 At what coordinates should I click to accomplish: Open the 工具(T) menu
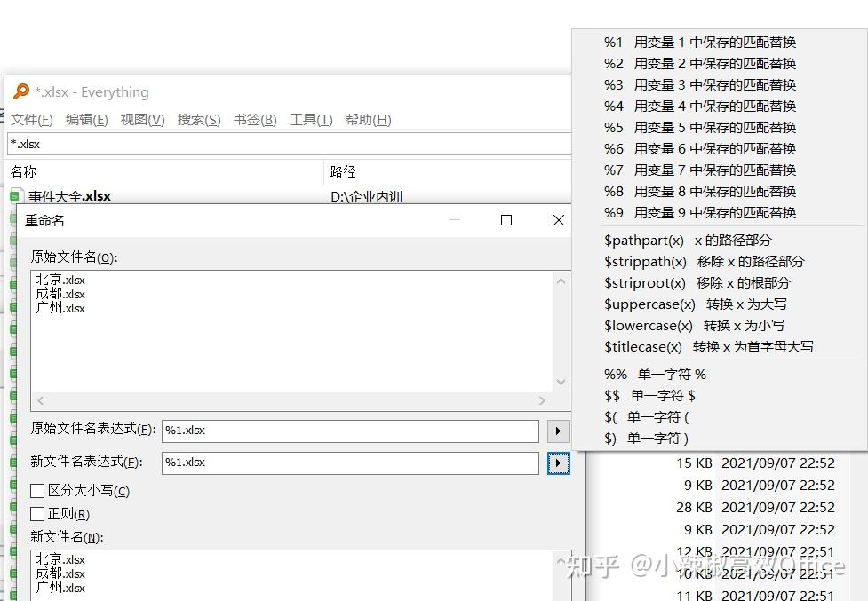tap(311, 120)
